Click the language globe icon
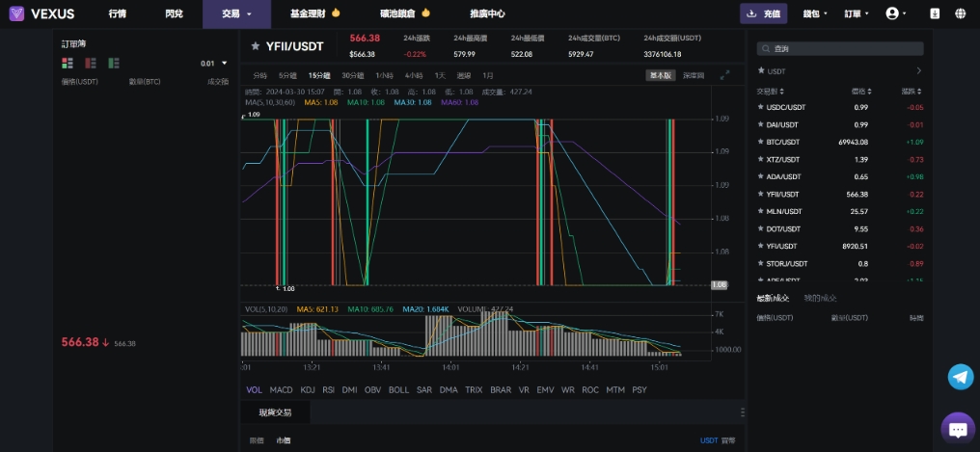 961,13
